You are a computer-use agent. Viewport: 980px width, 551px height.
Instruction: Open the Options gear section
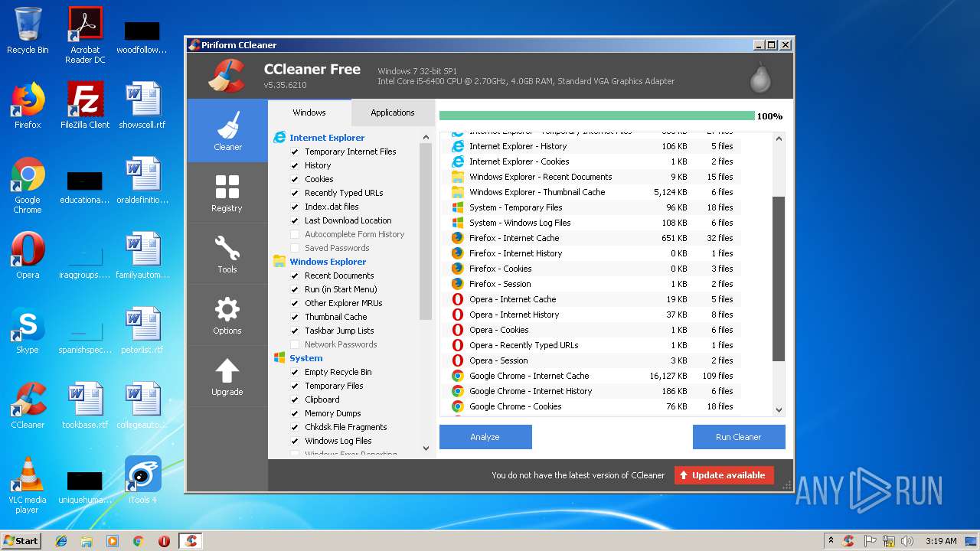[x=227, y=315]
